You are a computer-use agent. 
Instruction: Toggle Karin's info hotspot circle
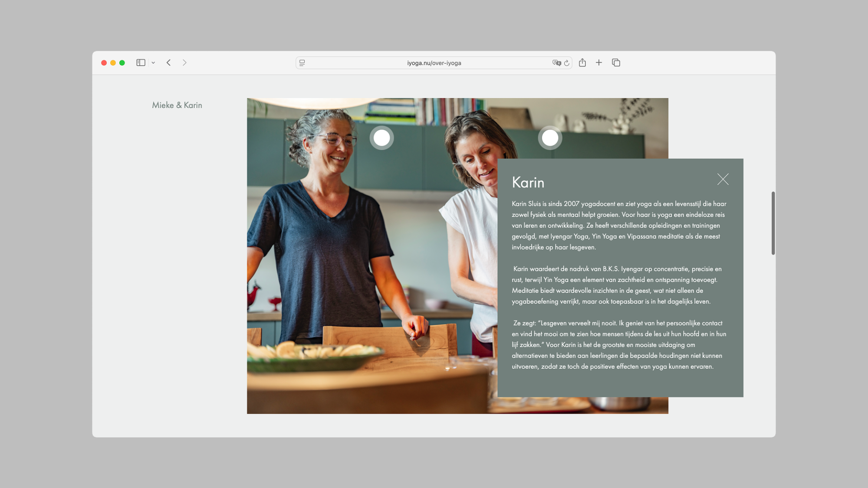pos(550,138)
